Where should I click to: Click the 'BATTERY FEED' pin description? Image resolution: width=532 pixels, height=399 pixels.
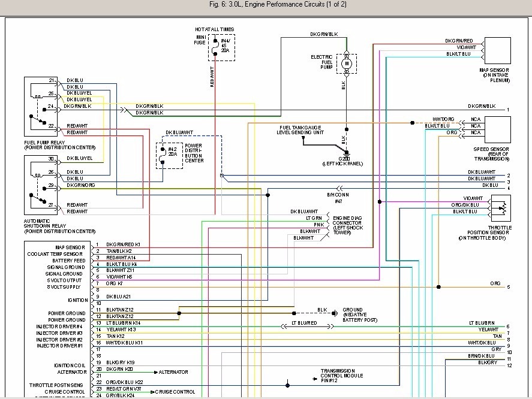(x=69, y=261)
